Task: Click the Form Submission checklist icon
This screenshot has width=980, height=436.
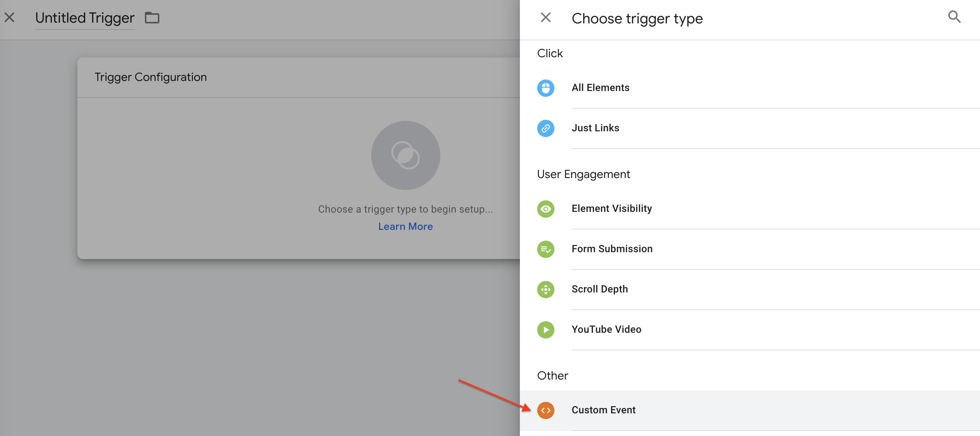Action: pyautogui.click(x=545, y=249)
